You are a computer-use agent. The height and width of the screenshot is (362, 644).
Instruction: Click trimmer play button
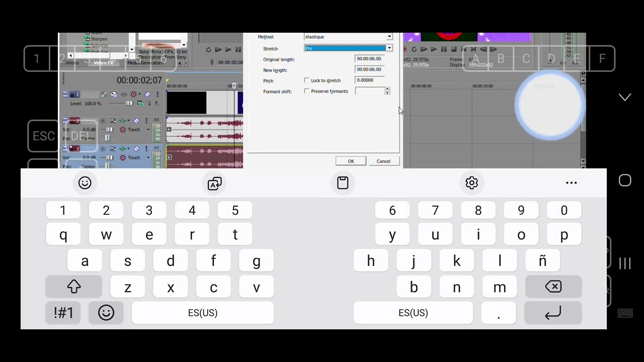coord(228,49)
